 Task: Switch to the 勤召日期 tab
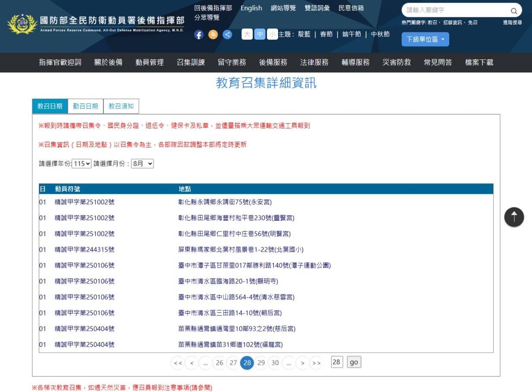(85, 106)
